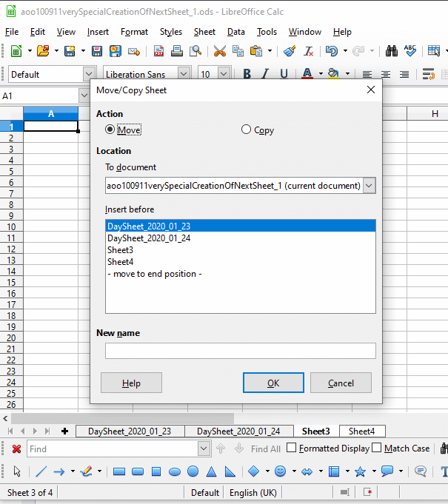Click the New name text field
Screen dimensions: 448x504
240,351
